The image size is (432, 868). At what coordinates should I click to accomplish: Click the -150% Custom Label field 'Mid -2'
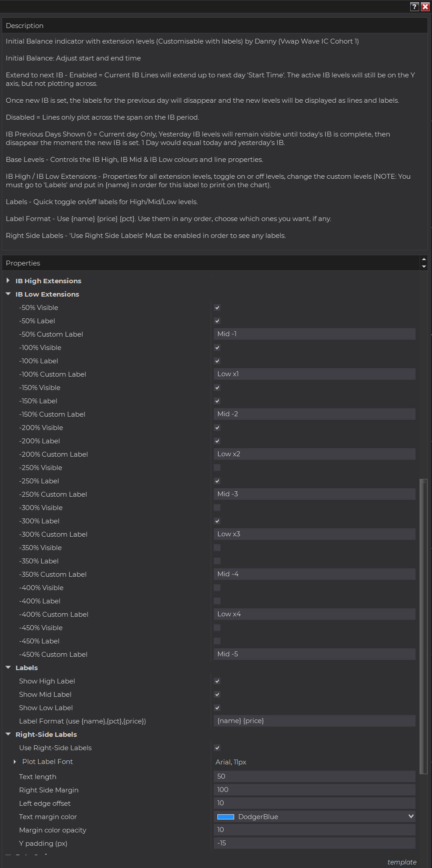click(315, 414)
